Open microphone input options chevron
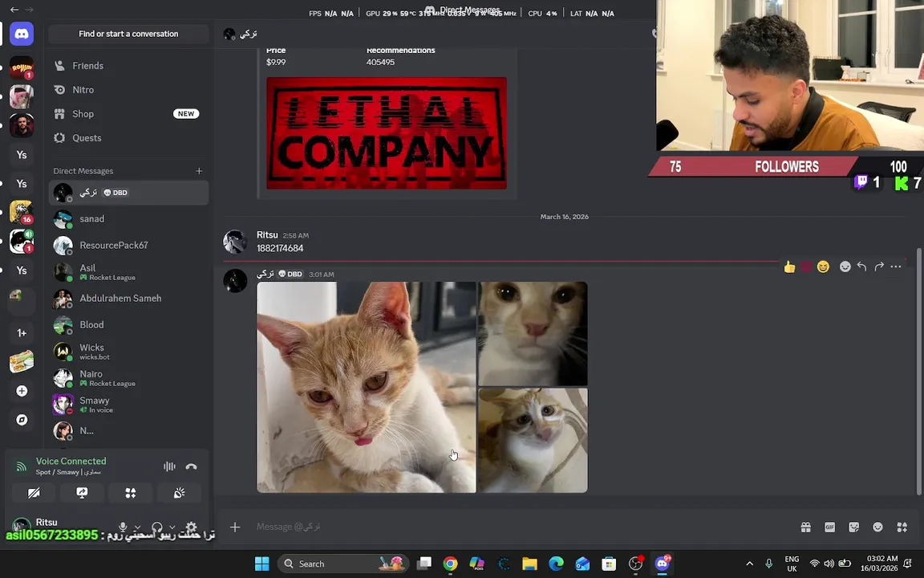The height and width of the screenshot is (578, 924). [137, 527]
